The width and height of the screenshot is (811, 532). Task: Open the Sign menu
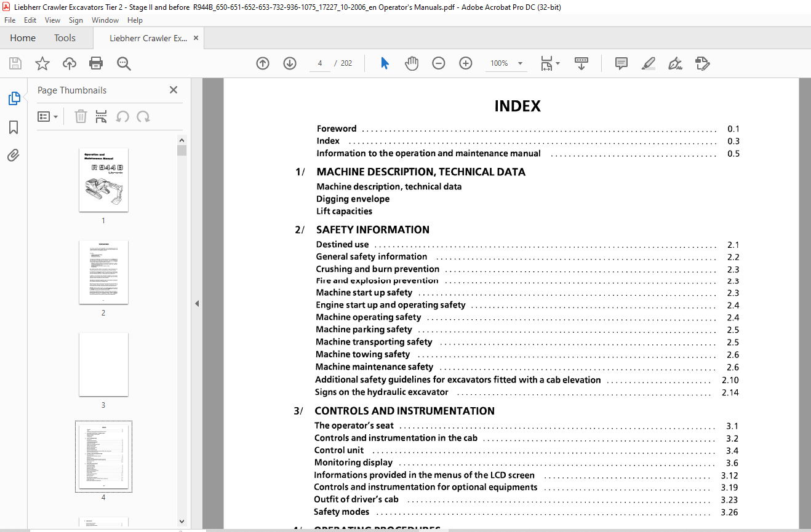(x=76, y=20)
